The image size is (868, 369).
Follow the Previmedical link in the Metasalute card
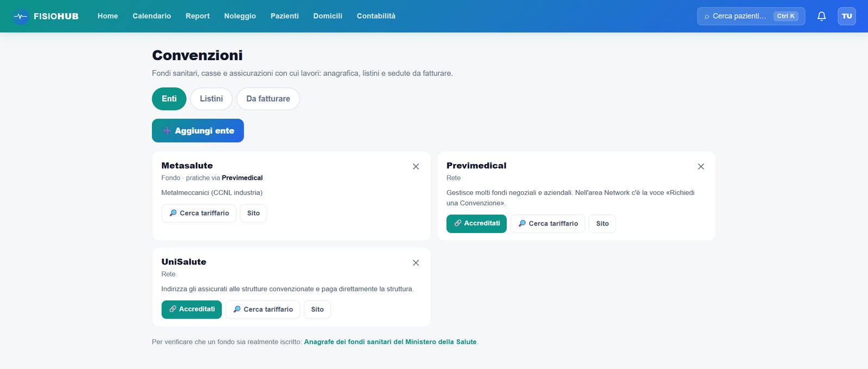(x=242, y=178)
